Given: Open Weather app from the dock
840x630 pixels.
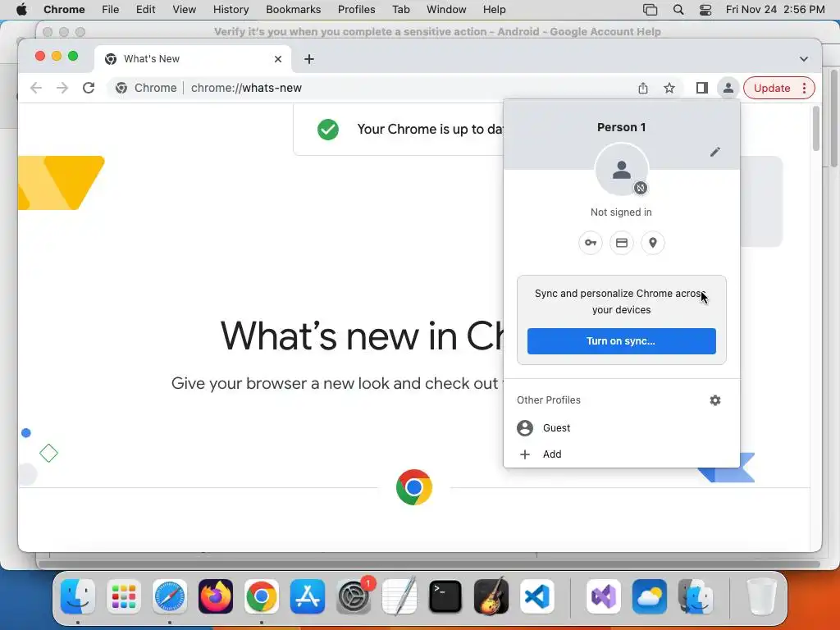Looking at the screenshot, I should [650, 596].
